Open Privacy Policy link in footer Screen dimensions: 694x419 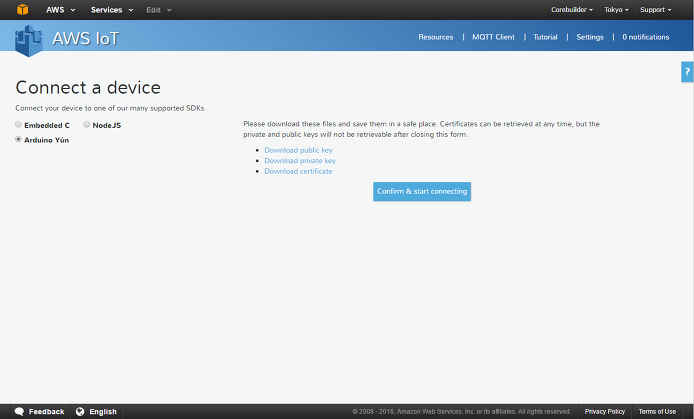pos(605,411)
